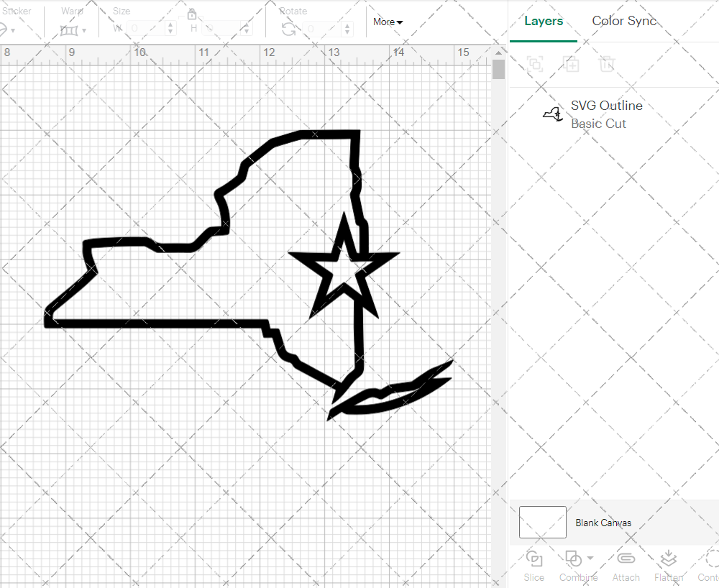Open the More dropdown
The width and height of the screenshot is (719, 588).
[386, 22]
